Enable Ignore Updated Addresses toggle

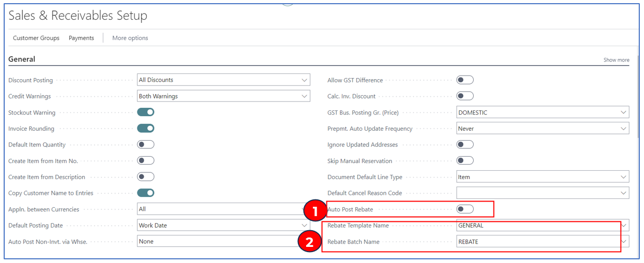(465, 144)
